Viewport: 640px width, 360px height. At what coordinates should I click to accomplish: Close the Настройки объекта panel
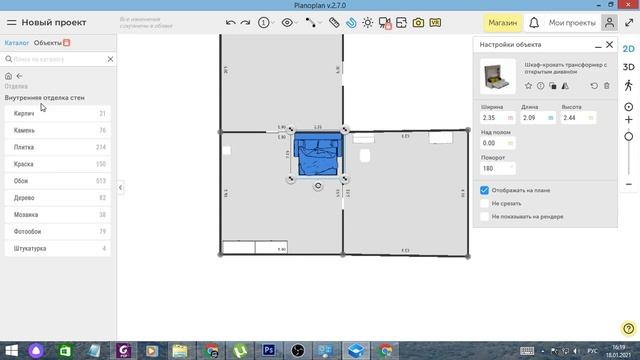point(609,44)
